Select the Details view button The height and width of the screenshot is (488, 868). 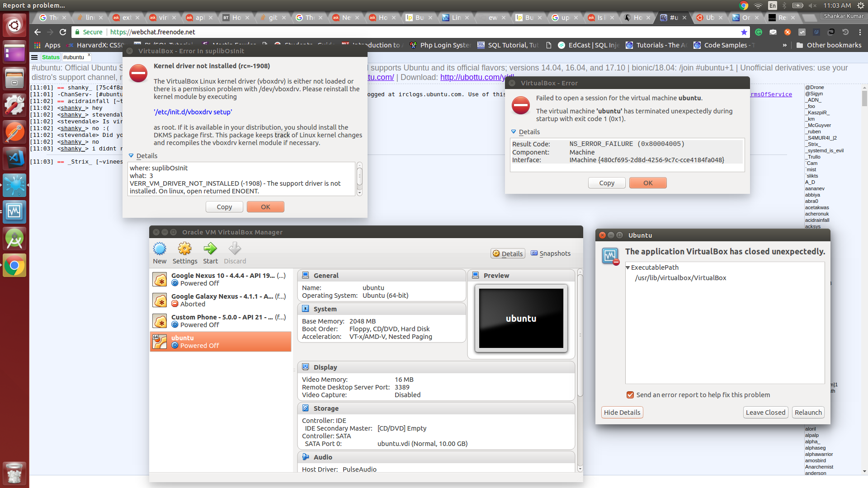pos(508,253)
